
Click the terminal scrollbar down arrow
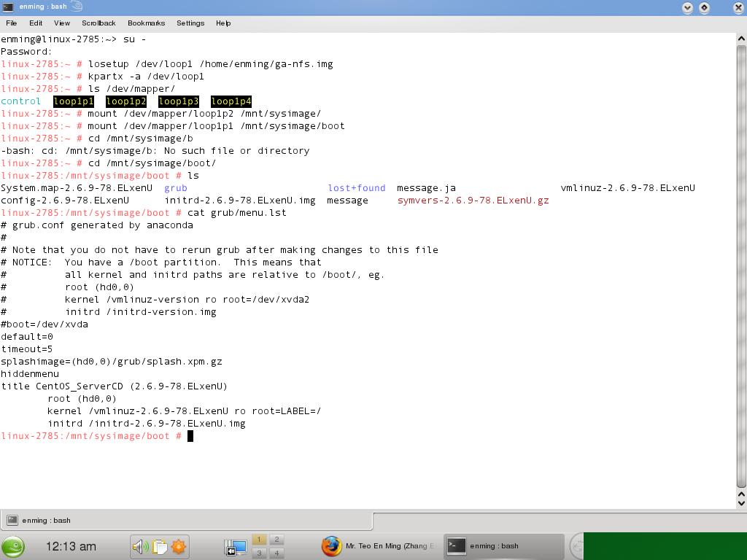click(x=741, y=503)
